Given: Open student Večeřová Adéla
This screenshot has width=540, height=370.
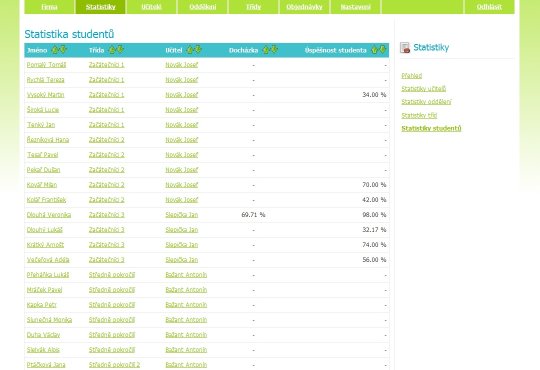Looking at the screenshot, I should 48,260.
